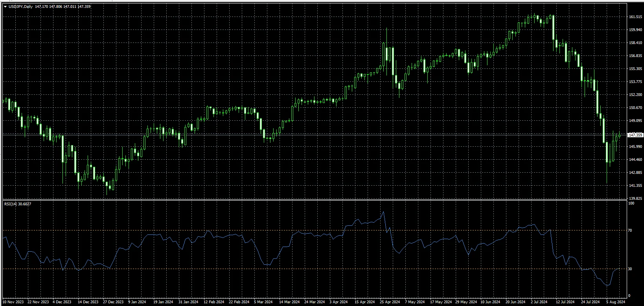Click the 15 Apr 2024 date label
644x306 pixels.
tap(364, 302)
